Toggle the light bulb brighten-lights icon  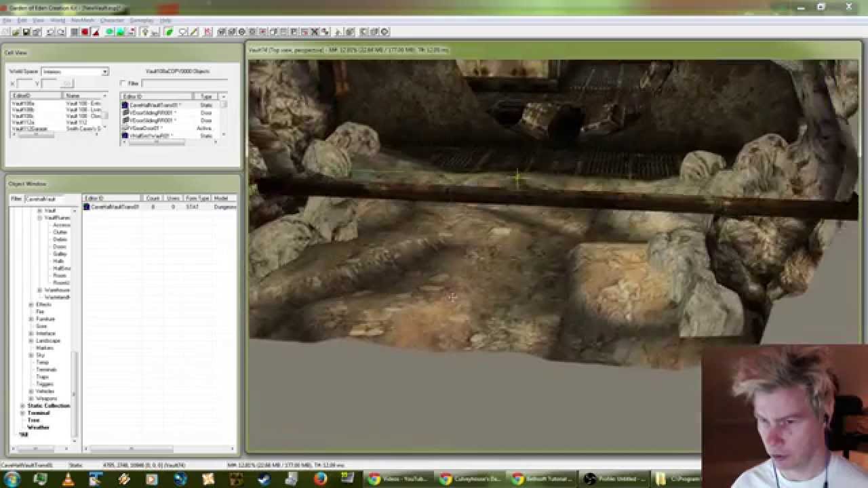coord(144,32)
